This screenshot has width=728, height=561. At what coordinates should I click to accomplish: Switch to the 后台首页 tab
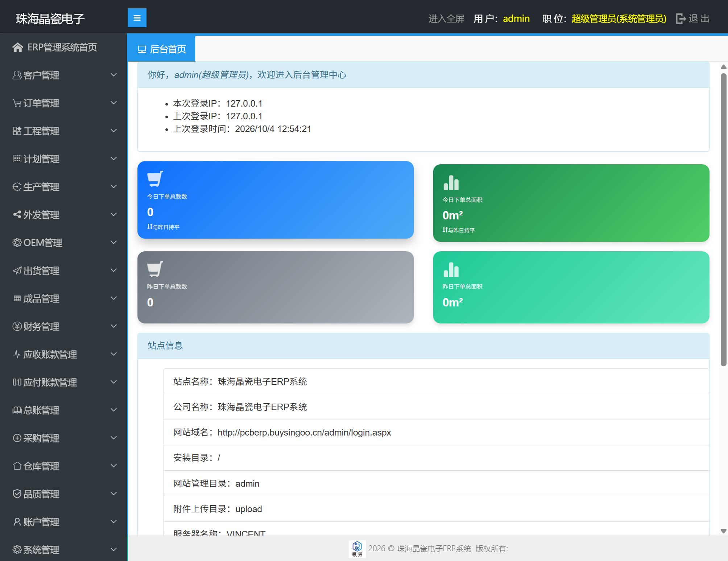pyautogui.click(x=161, y=49)
